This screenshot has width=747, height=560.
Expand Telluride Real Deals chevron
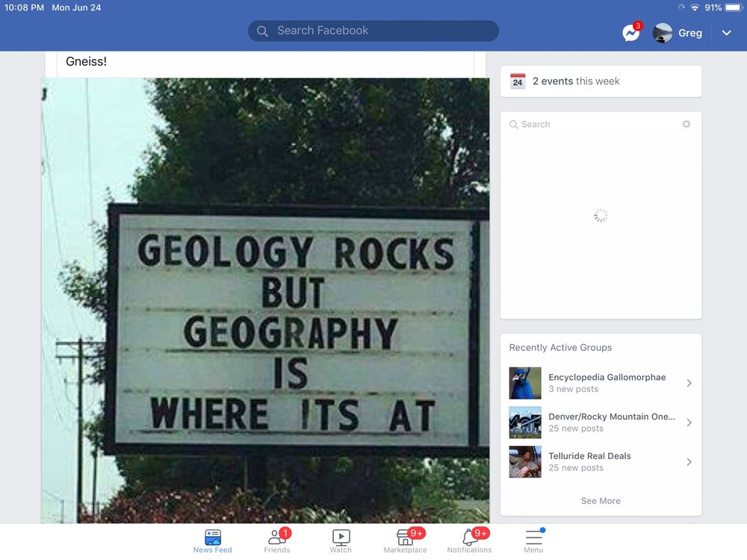point(689,462)
